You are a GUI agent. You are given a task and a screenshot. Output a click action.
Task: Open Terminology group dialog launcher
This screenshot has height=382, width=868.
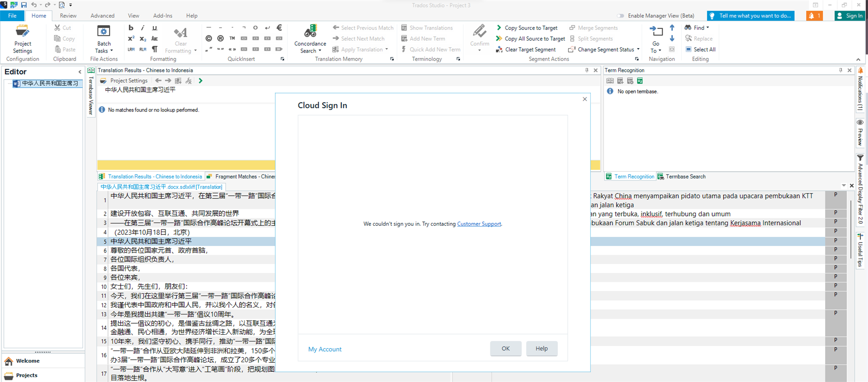point(458,59)
